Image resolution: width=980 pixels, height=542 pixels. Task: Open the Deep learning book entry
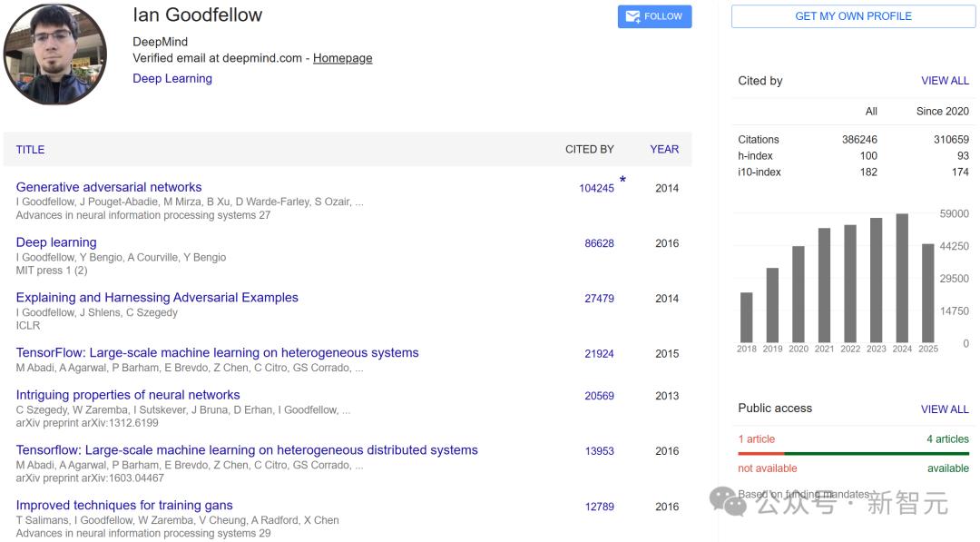point(56,242)
